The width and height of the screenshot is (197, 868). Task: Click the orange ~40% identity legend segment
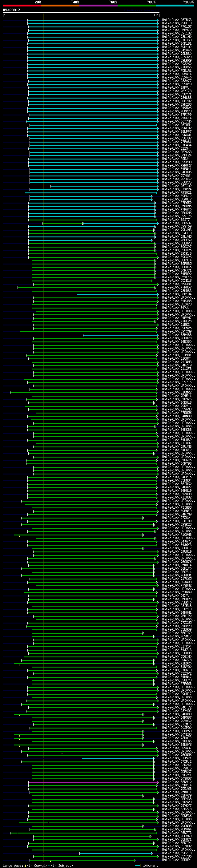(60, 6)
